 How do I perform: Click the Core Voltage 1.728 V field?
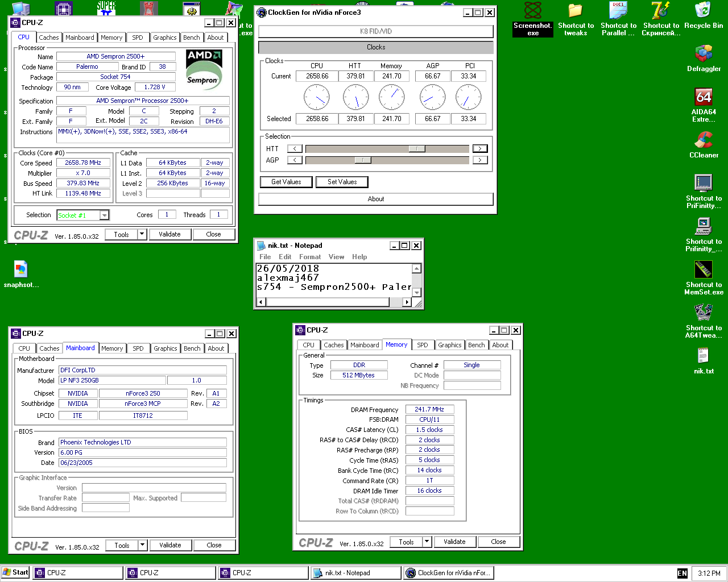155,88
